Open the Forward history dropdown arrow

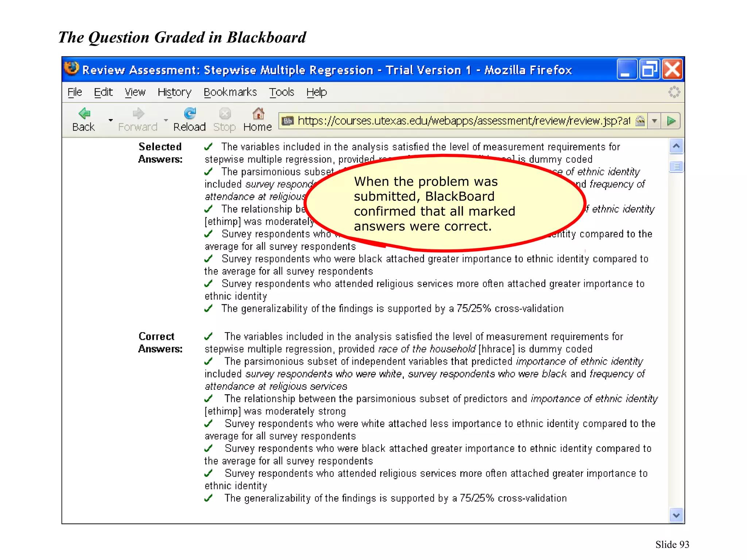[x=166, y=120]
